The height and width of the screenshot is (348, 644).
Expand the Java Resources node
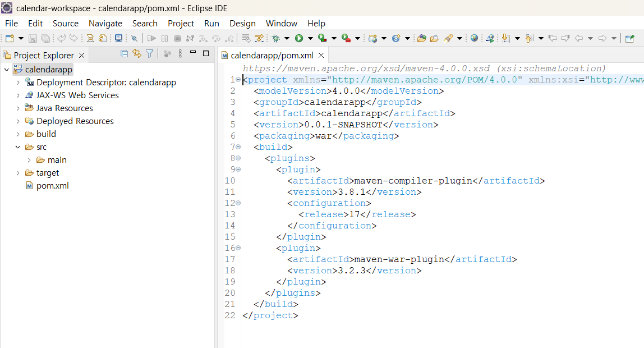tap(17, 108)
